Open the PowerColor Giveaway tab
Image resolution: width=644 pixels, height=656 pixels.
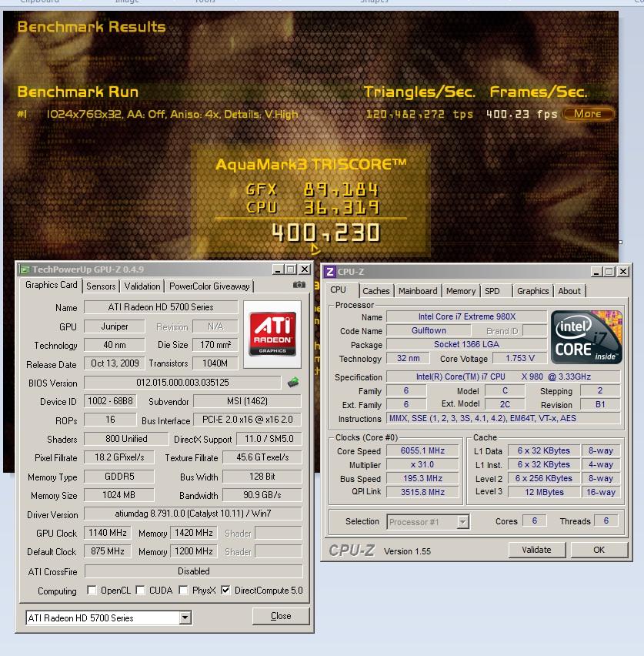209,286
